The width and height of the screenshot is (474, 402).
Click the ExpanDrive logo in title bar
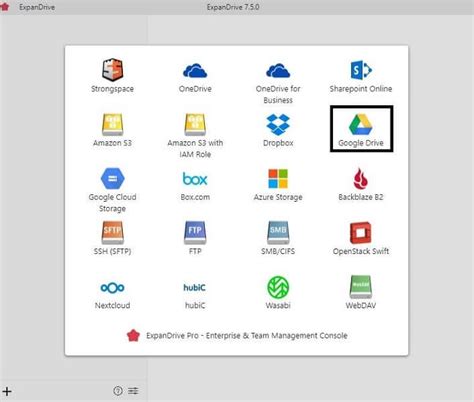click(5, 7)
